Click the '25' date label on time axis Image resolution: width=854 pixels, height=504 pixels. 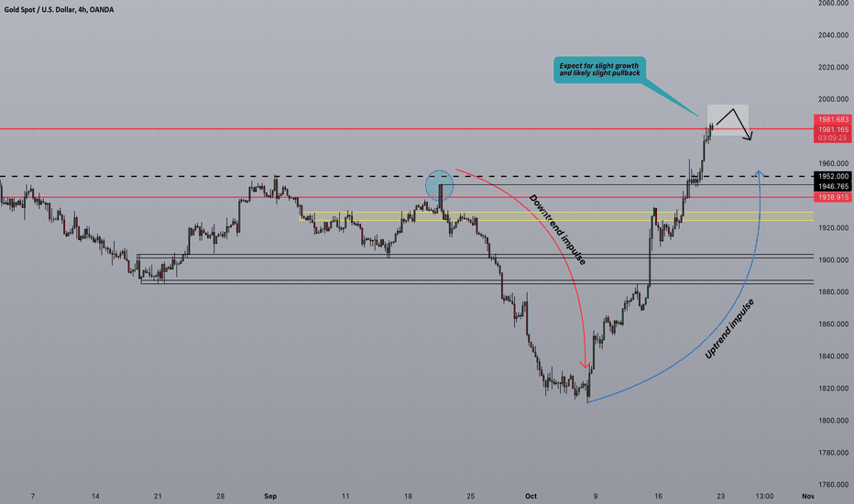[x=471, y=497]
